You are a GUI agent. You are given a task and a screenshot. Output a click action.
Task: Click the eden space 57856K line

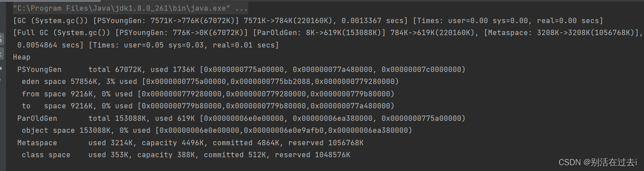coord(210,82)
